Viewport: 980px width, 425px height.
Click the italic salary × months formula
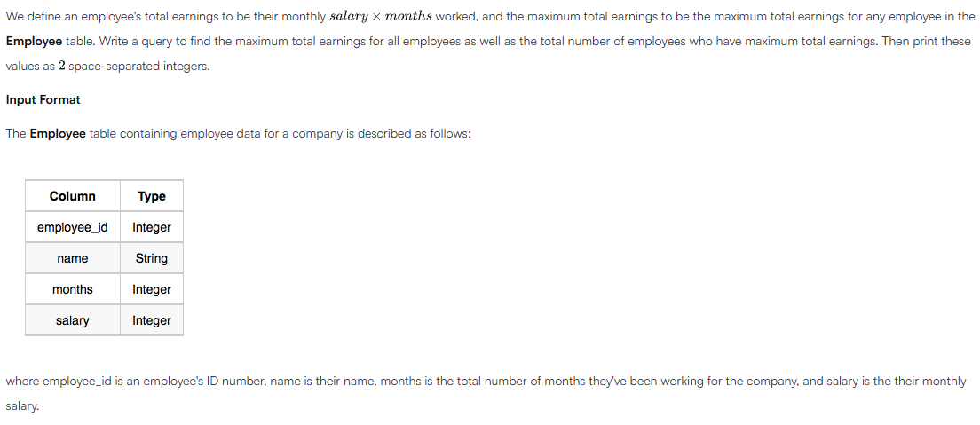pos(380,17)
